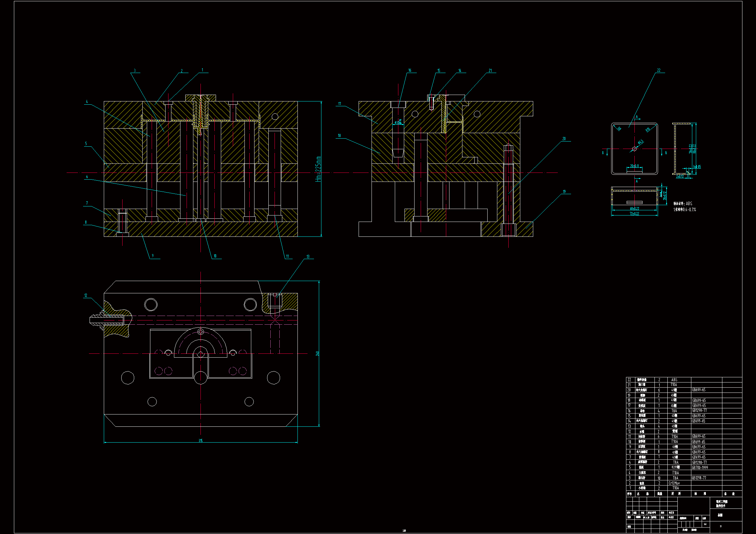756x534 pixels.
Task: Select the Q235 steel material cell
Action: tap(675, 467)
